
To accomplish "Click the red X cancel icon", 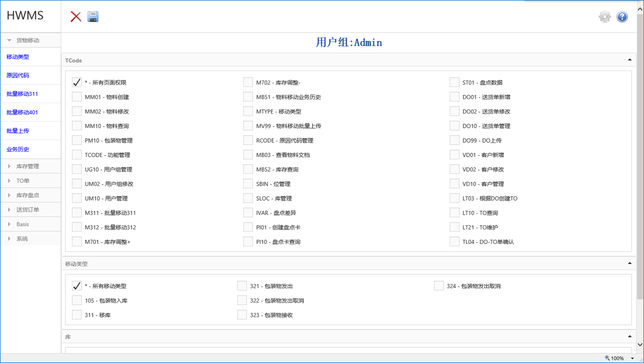I will click(76, 17).
